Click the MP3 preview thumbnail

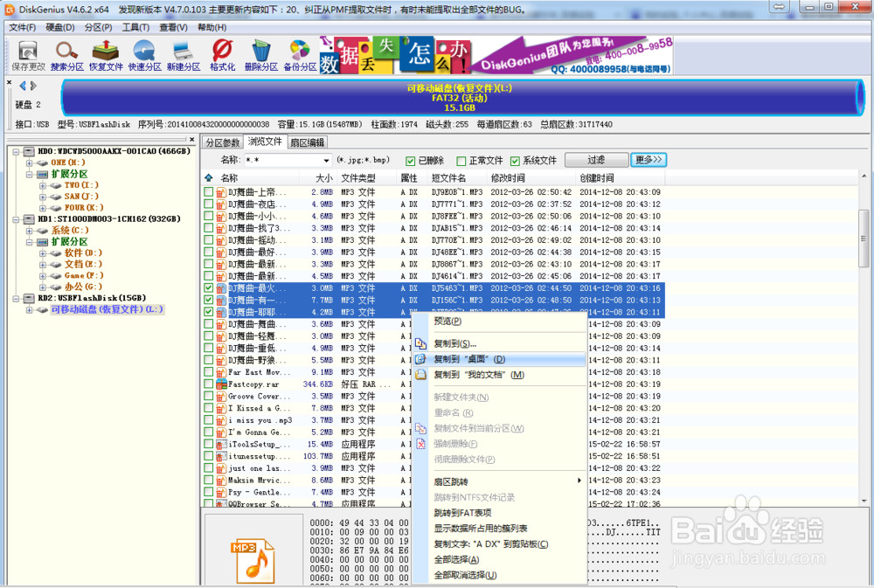(x=253, y=559)
